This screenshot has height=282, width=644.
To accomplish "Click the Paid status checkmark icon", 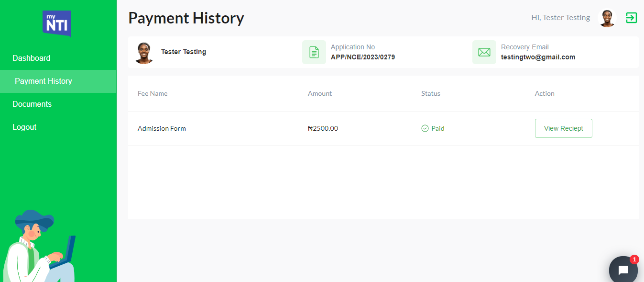I will [x=425, y=128].
